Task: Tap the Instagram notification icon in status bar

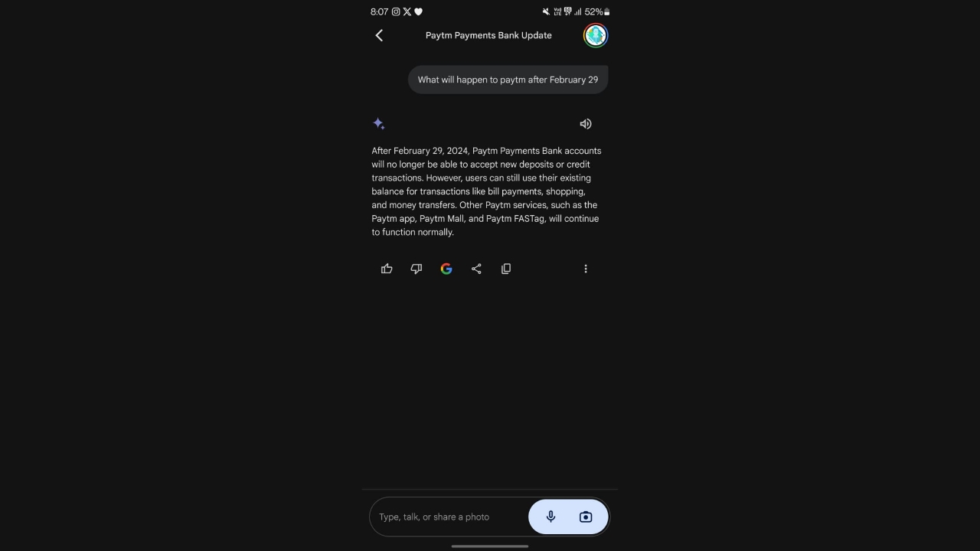Action: click(396, 11)
